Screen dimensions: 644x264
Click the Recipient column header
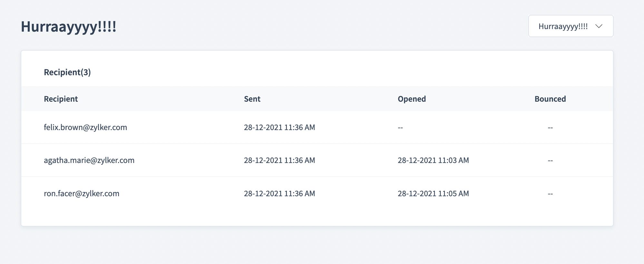click(61, 99)
